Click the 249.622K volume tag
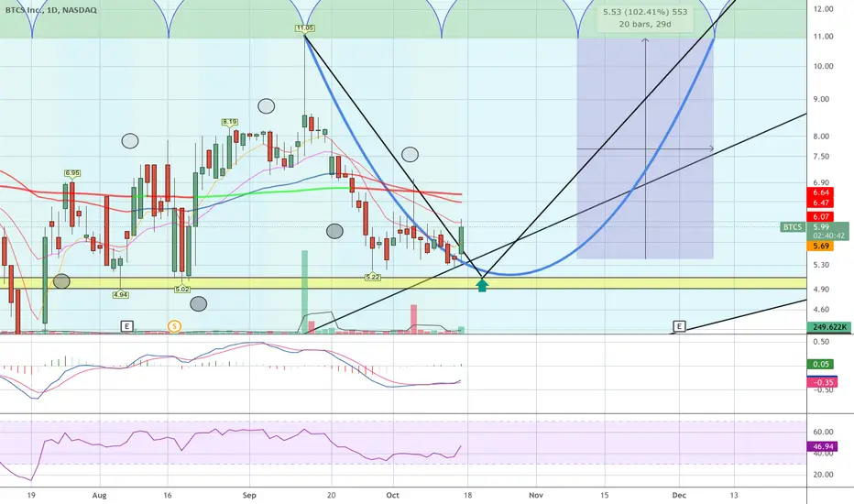Image resolution: width=854 pixels, height=504 pixels. pyautogui.click(x=828, y=327)
